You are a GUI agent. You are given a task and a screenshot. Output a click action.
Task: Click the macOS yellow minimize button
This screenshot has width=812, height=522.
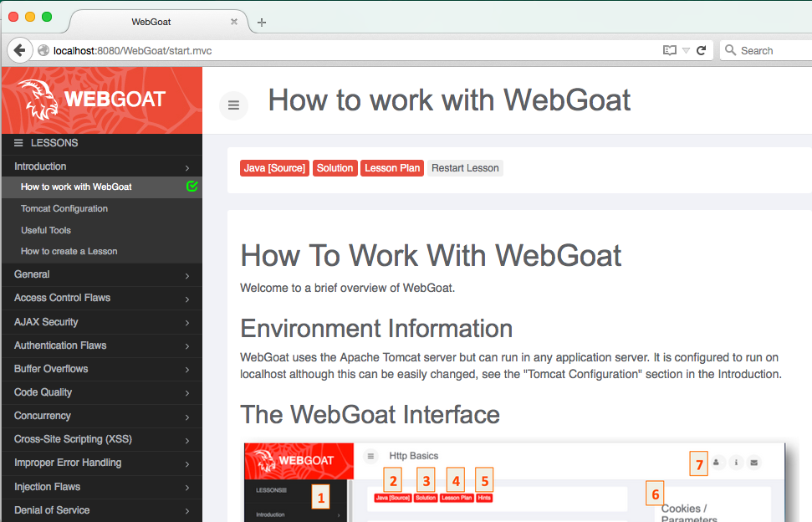[x=30, y=17]
